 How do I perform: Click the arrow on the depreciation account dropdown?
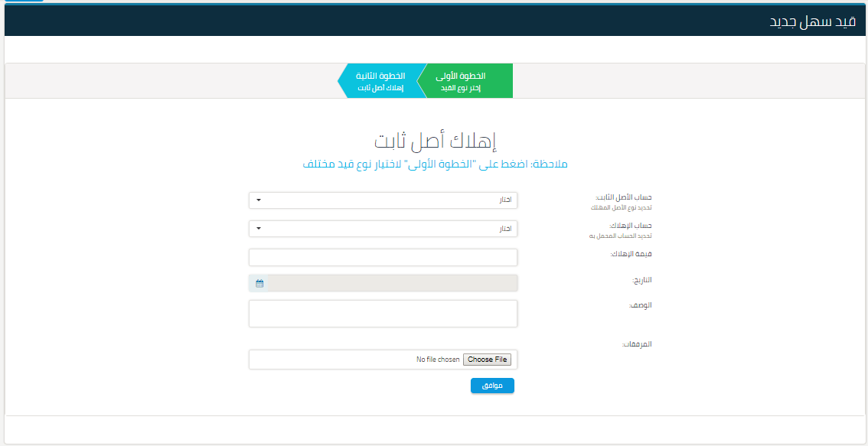pyautogui.click(x=259, y=228)
